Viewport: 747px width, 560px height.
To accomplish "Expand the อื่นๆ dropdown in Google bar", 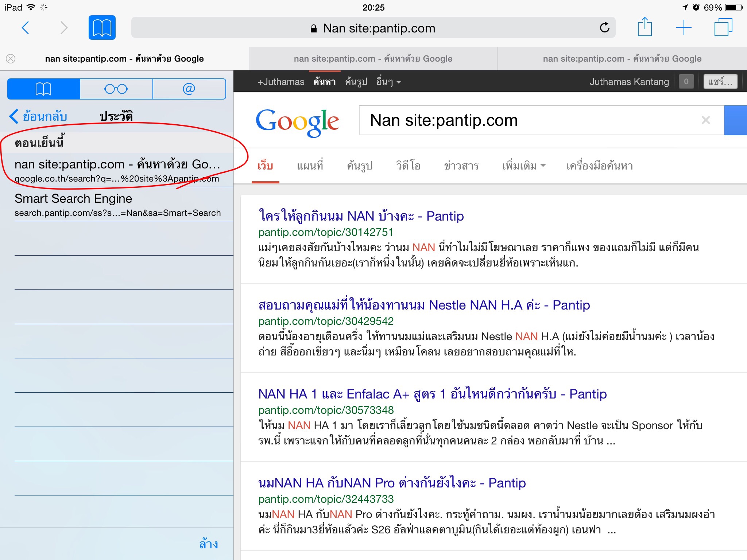I will point(388,82).
